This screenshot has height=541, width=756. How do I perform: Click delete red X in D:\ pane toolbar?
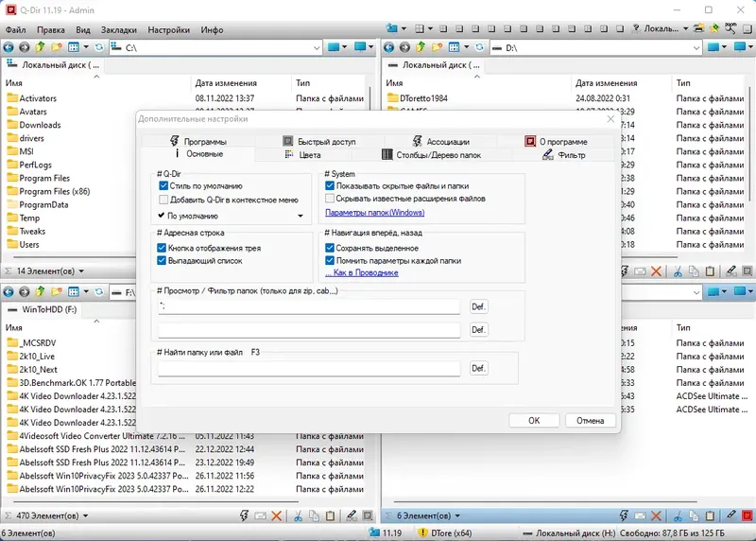[x=656, y=271]
